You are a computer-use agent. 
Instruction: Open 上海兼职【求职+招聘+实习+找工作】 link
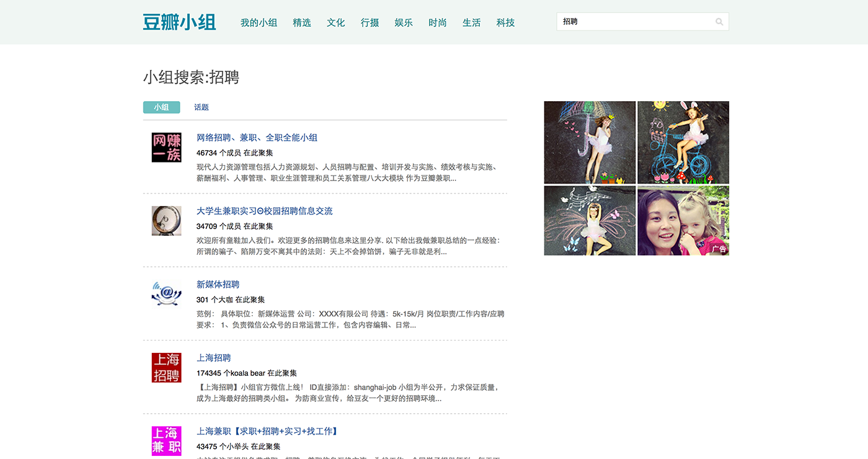click(268, 431)
